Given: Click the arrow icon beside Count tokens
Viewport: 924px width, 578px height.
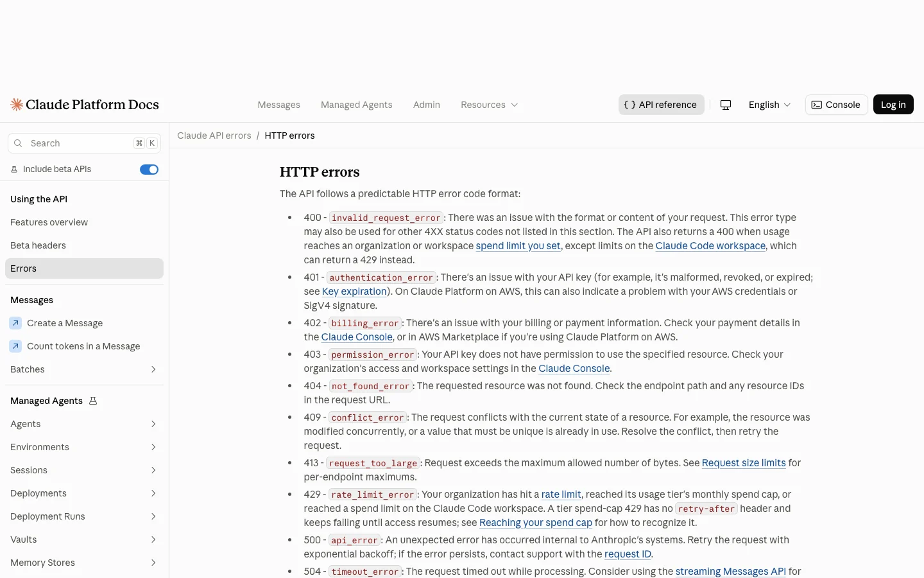Looking at the screenshot, I should 16,346.
